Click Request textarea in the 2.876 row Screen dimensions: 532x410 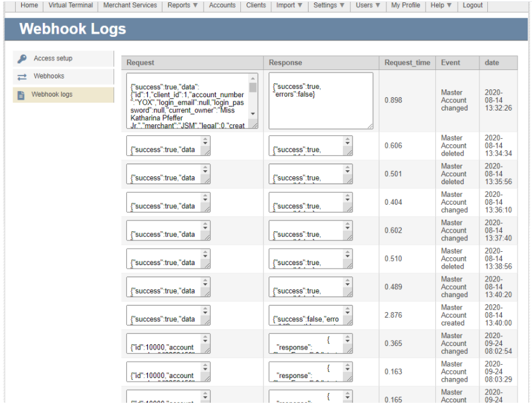coord(168,315)
